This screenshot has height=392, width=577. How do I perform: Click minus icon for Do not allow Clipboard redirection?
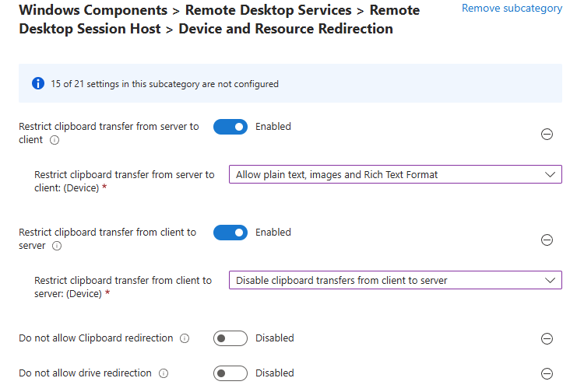coord(547,338)
